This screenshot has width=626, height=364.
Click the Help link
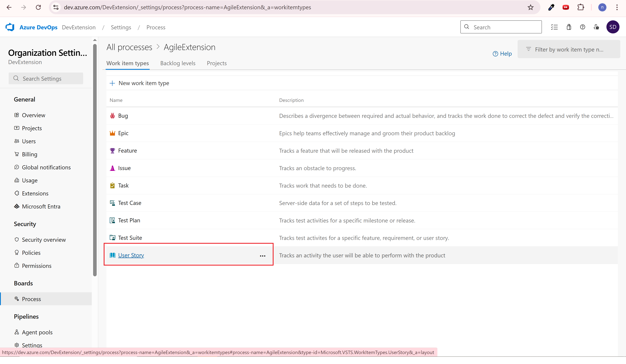(502, 54)
